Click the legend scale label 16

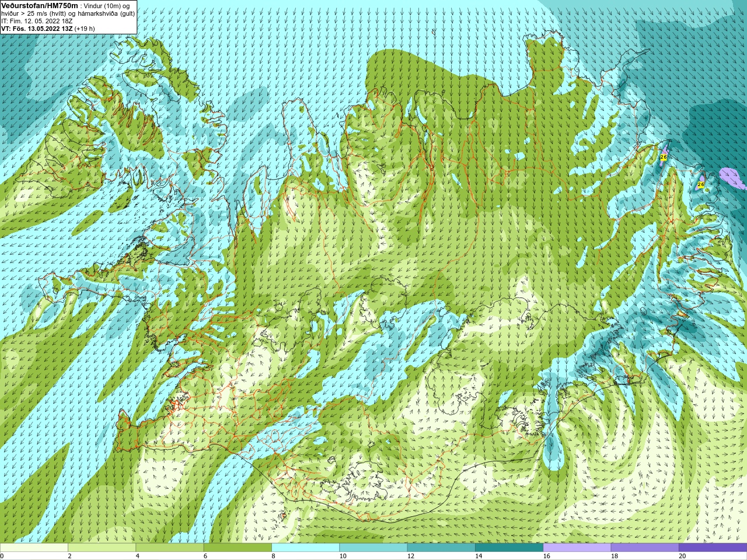pyautogui.click(x=547, y=556)
